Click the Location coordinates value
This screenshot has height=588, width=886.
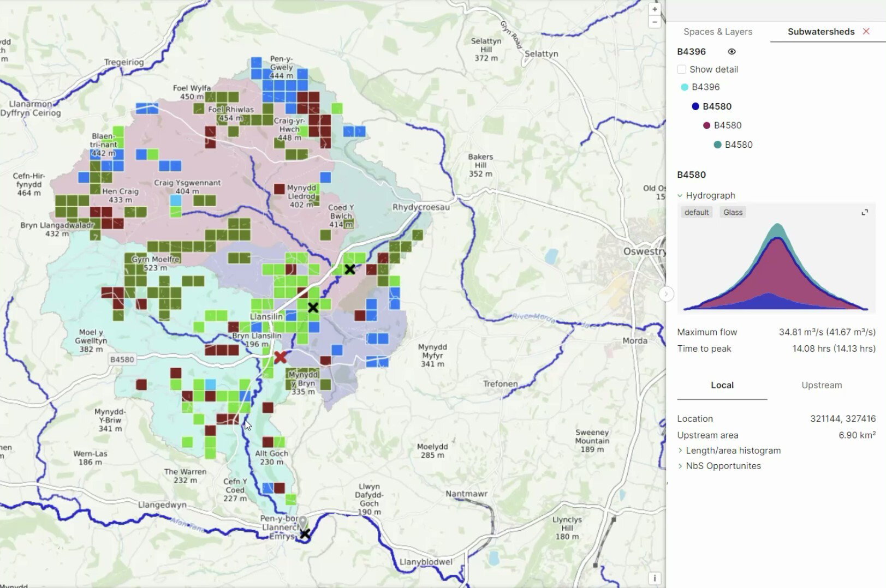(843, 419)
